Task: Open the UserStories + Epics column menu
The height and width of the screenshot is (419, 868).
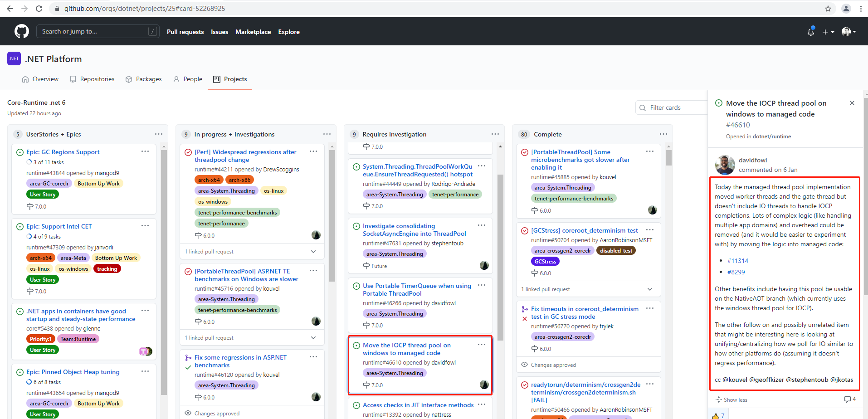Action: click(159, 134)
